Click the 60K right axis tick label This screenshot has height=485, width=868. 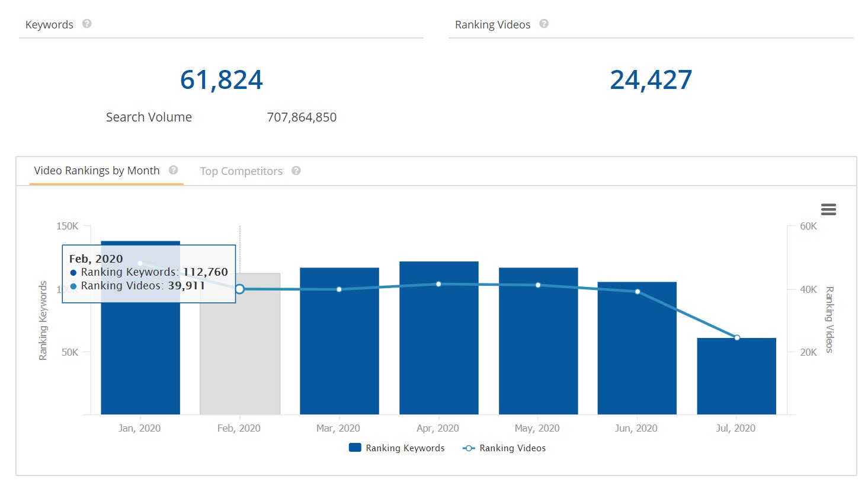point(808,226)
